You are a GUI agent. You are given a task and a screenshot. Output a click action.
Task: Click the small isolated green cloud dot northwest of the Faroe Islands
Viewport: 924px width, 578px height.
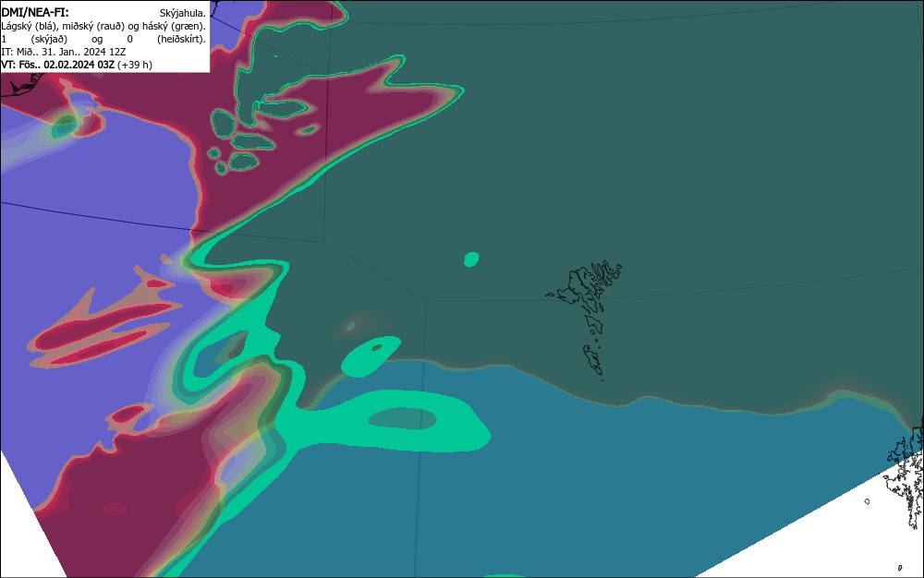click(471, 259)
